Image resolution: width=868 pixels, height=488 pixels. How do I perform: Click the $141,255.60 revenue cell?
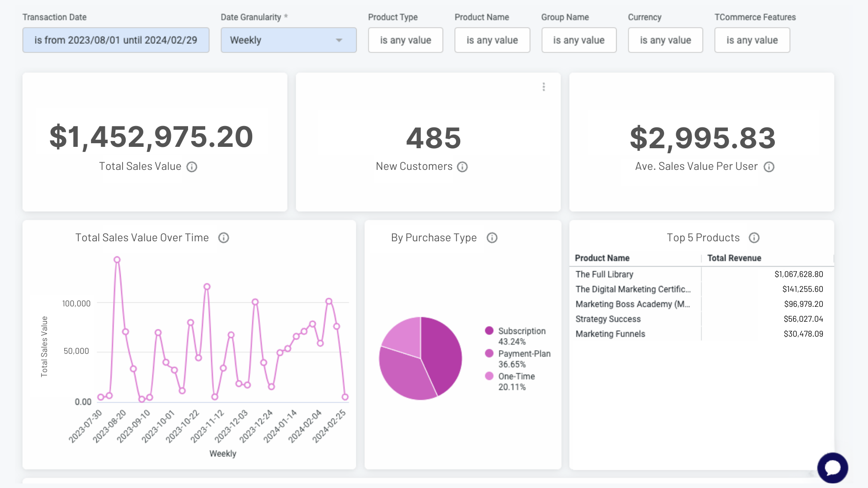(802, 289)
